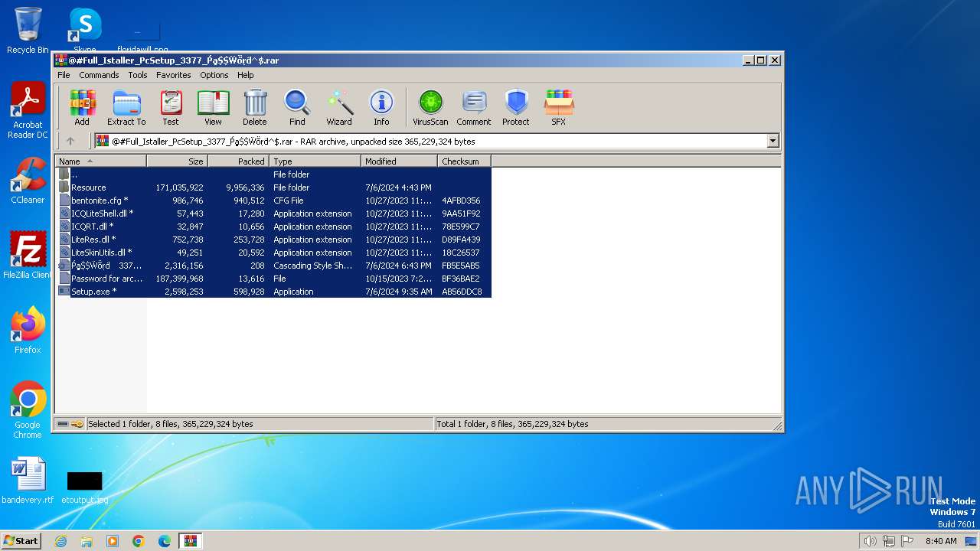Open Skype desktop shortcut
The width and height of the screenshot is (980, 551).
[x=85, y=31]
